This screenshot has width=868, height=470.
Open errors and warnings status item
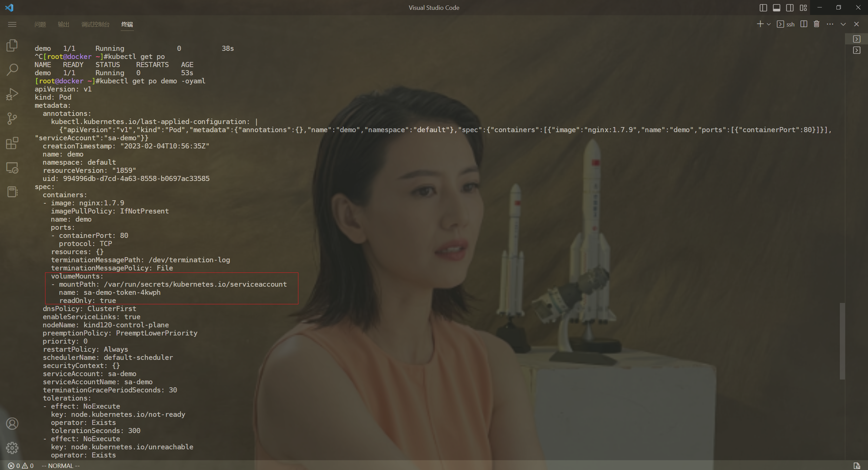click(21, 466)
